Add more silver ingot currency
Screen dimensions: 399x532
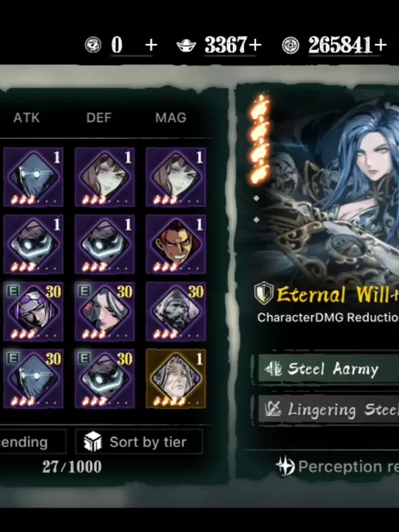click(x=255, y=45)
